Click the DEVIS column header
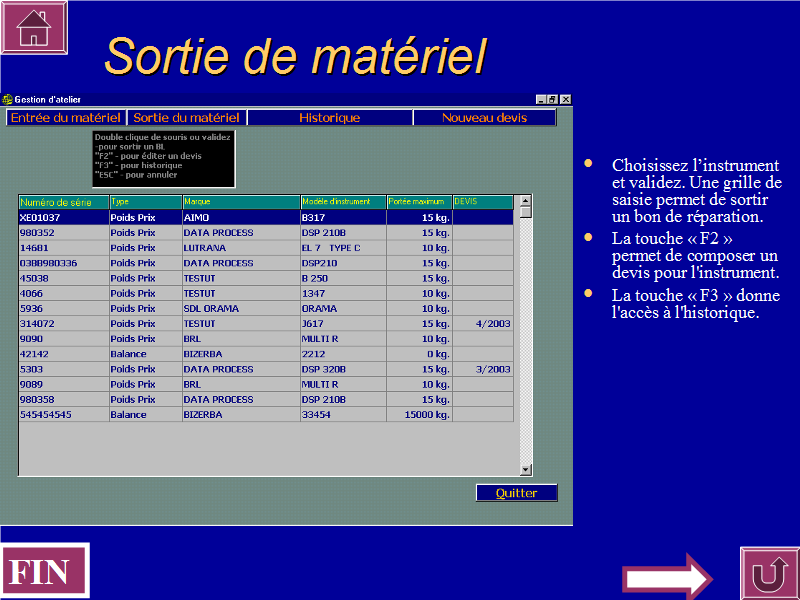 point(483,202)
